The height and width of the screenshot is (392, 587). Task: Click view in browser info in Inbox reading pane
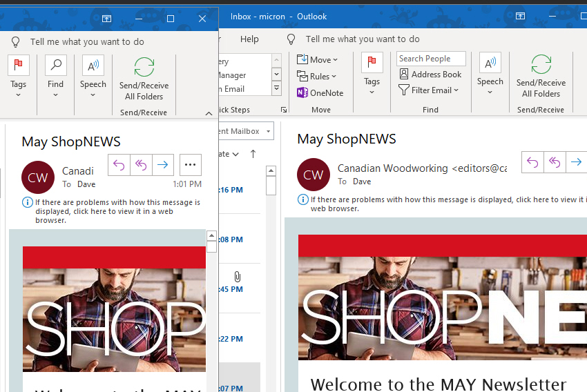pyautogui.click(x=442, y=204)
